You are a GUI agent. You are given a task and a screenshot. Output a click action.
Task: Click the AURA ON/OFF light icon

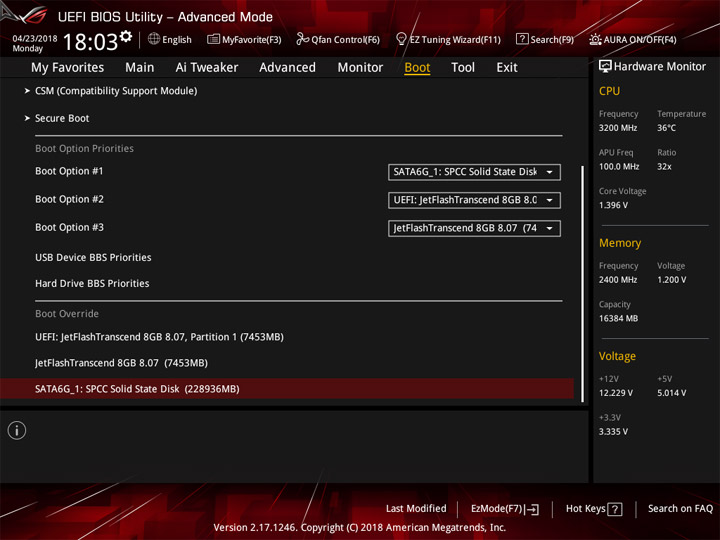pos(595,39)
